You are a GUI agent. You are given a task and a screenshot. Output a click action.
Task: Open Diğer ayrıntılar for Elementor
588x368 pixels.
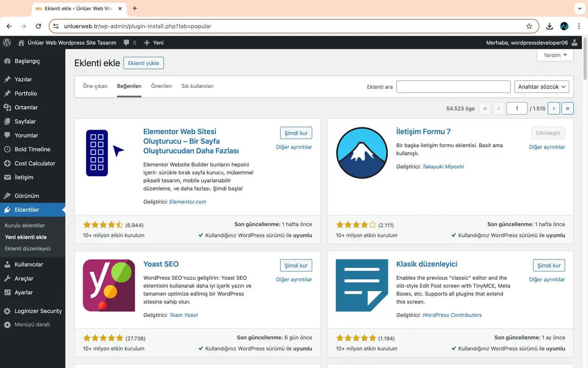(294, 147)
